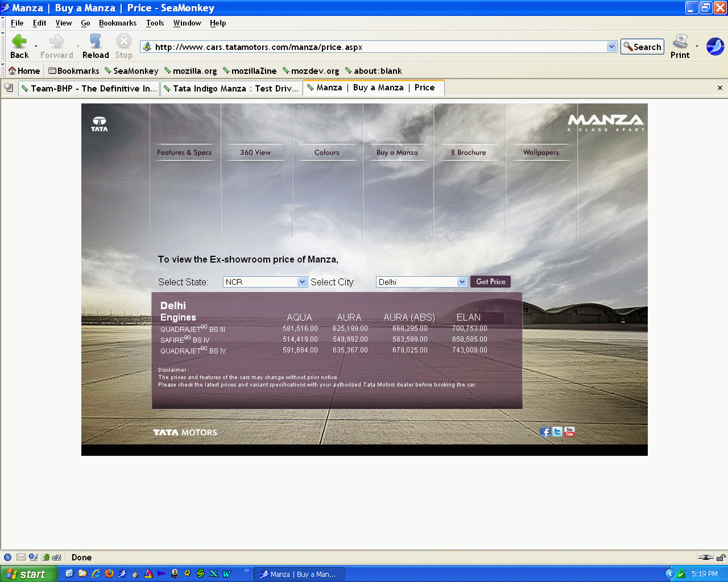Open Navigator from status bar globe icon
728x582 pixels.
point(8,558)
